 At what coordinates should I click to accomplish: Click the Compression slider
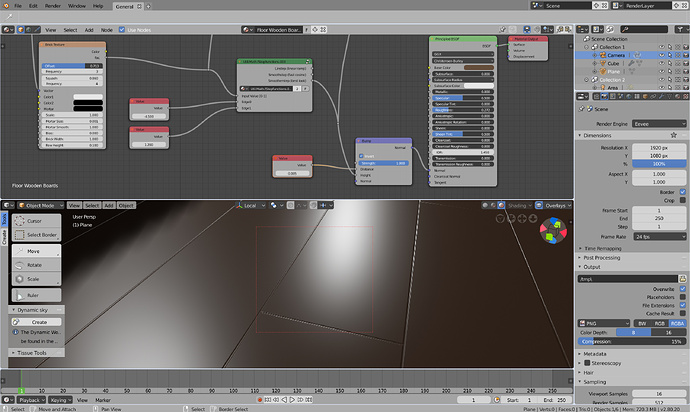pos(632,341)
